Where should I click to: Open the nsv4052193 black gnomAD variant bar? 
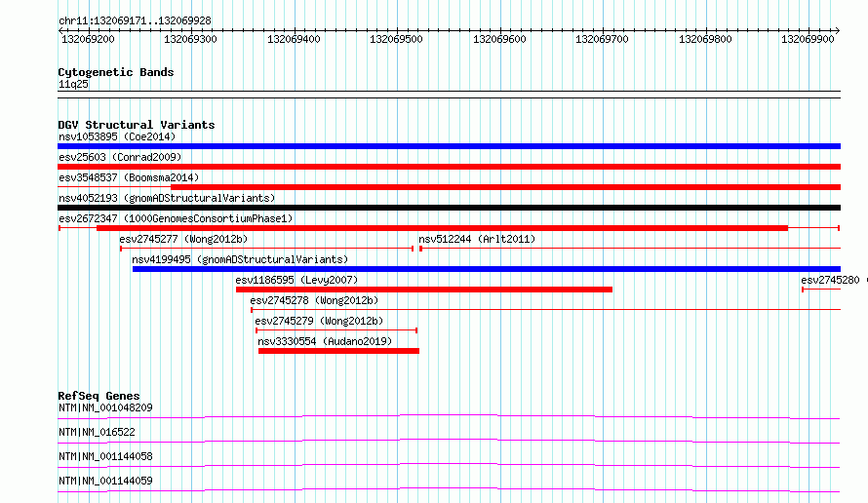tap(449, 208)
